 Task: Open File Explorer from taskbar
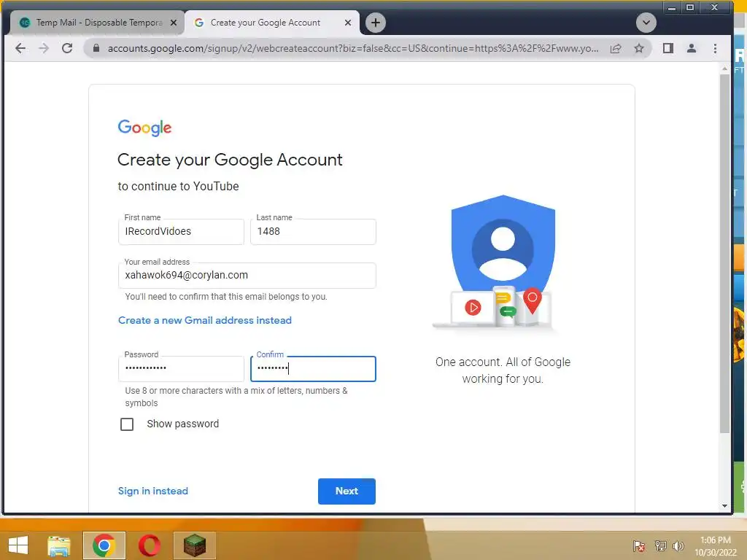(x=58, y=545)
